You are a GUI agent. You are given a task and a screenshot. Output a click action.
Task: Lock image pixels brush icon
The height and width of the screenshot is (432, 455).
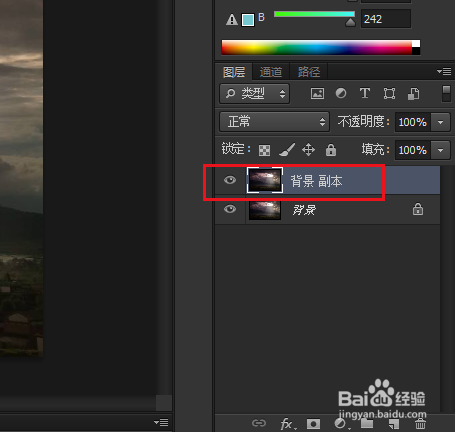(x=287, y=150)
